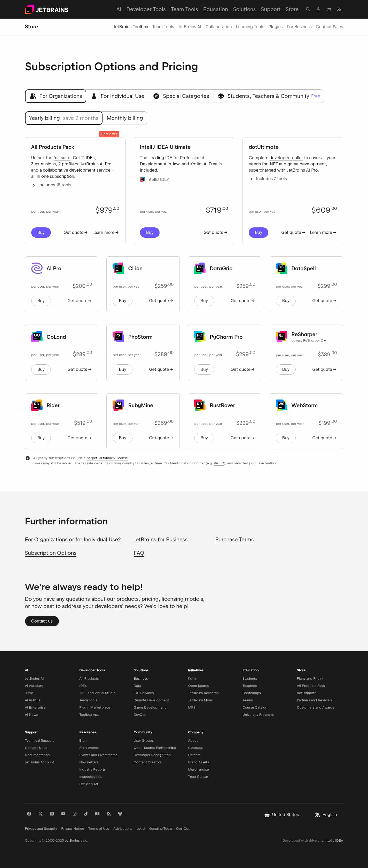368x868 pixels.
Task: Buy PyCharm Pro subscription
Action: [x=204, y=369]
